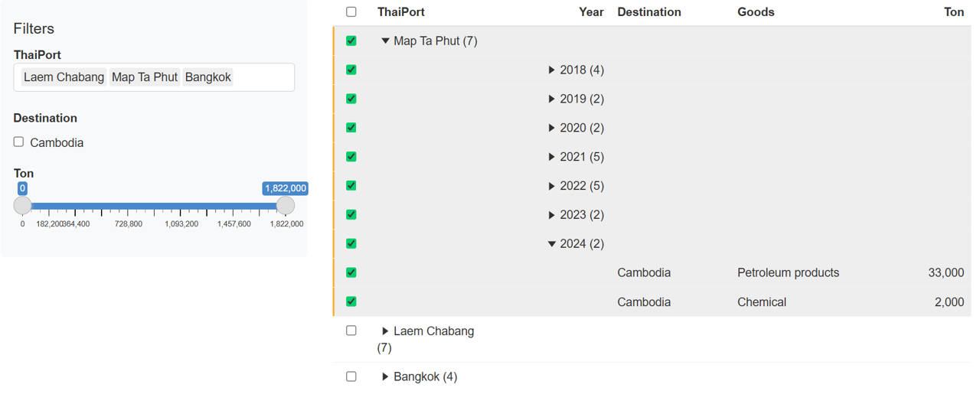Tick the Cambodia destination filter checkbox
Screen dimensions: 980x404
point(18,142)
